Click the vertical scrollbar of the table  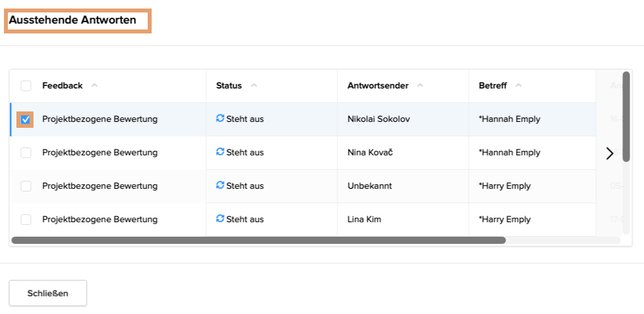tap(626, 117)
